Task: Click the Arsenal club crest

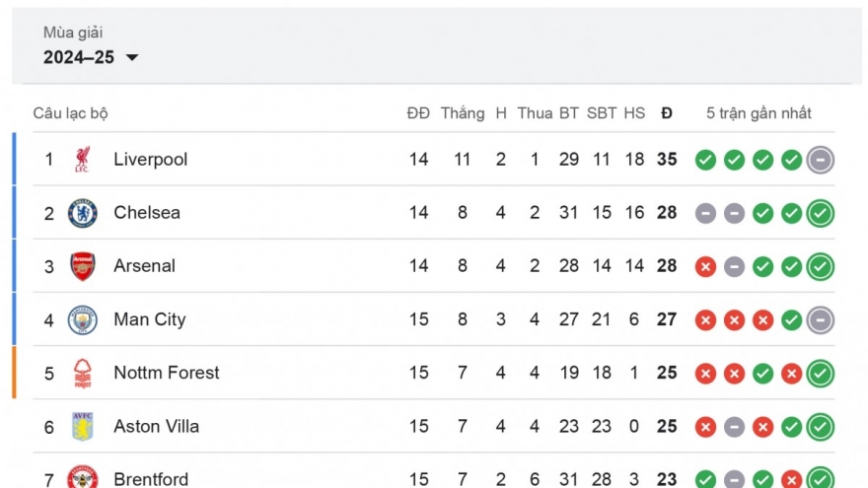Action: pyautogui.click(x=83, y=266)
